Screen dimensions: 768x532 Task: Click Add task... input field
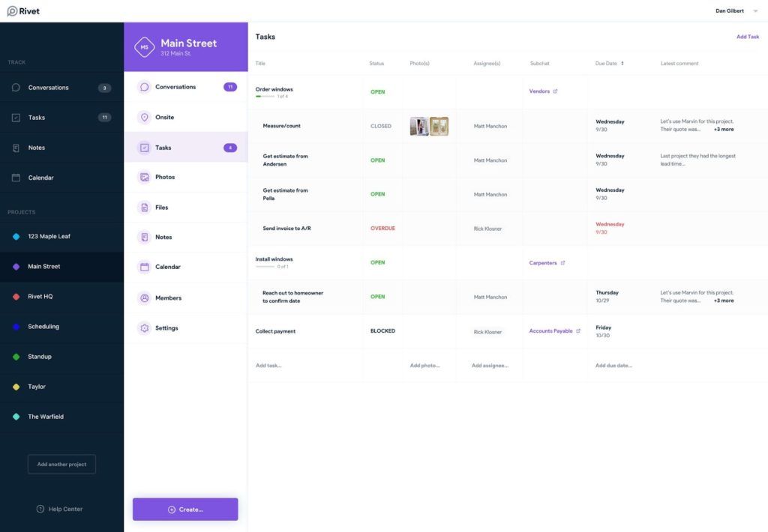[268, 366]
